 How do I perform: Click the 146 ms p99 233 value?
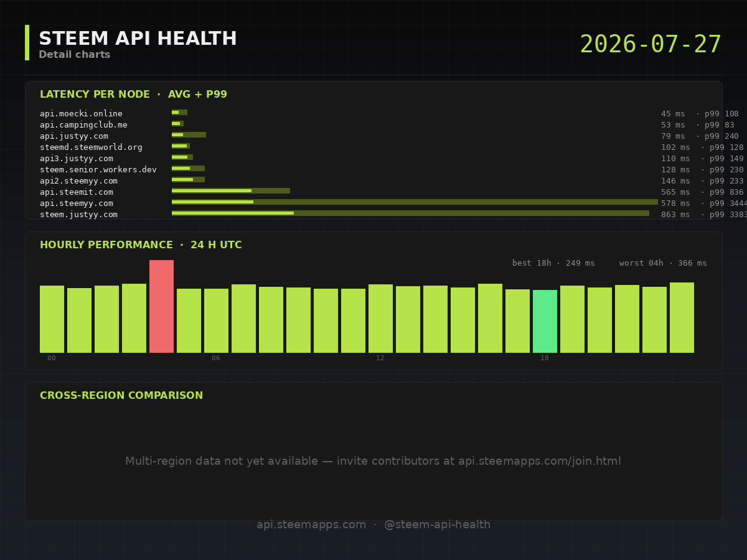[702, 180]
